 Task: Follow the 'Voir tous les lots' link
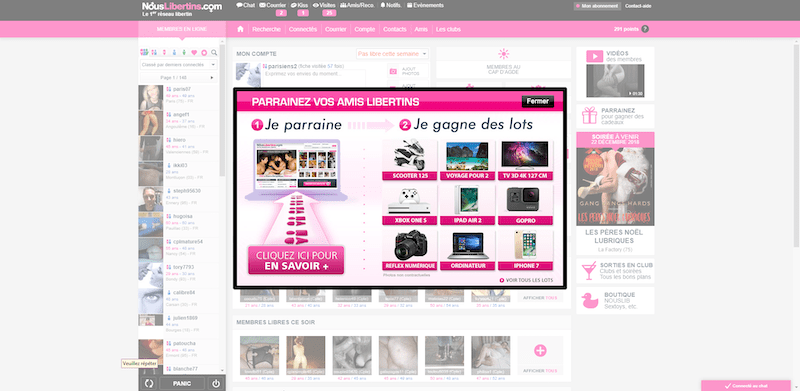[526, 280]
